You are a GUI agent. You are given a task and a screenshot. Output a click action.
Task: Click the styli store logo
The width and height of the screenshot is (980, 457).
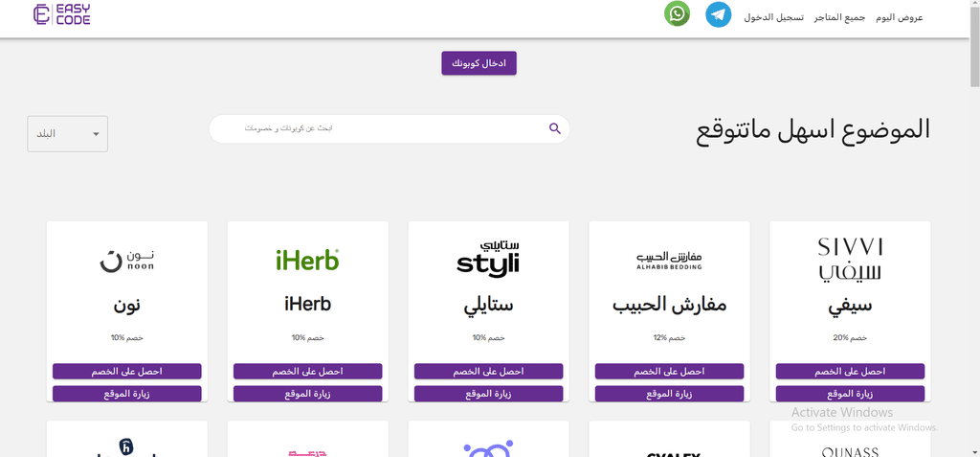coord(488,258)
